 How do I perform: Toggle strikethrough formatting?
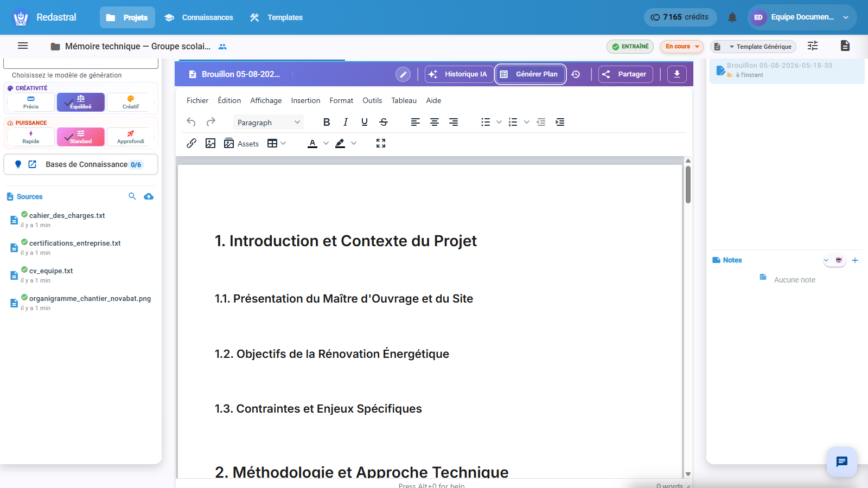[x=384, y=122]
